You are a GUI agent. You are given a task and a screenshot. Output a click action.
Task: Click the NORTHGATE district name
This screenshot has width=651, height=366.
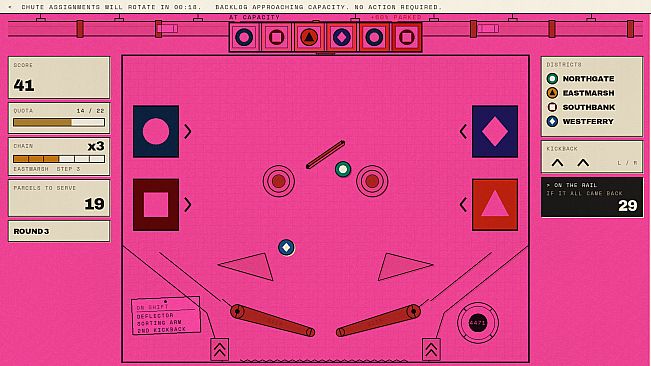click(588, 78)
